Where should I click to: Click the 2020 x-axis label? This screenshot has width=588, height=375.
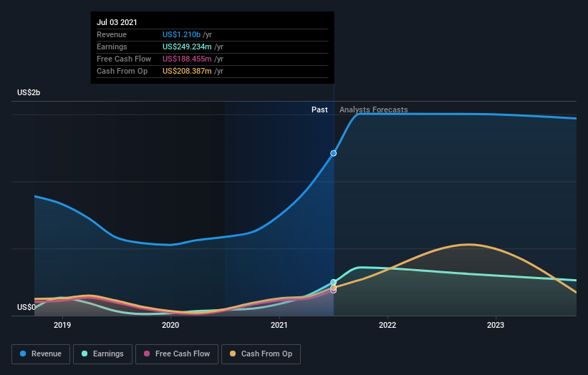(x=170, y=325)
